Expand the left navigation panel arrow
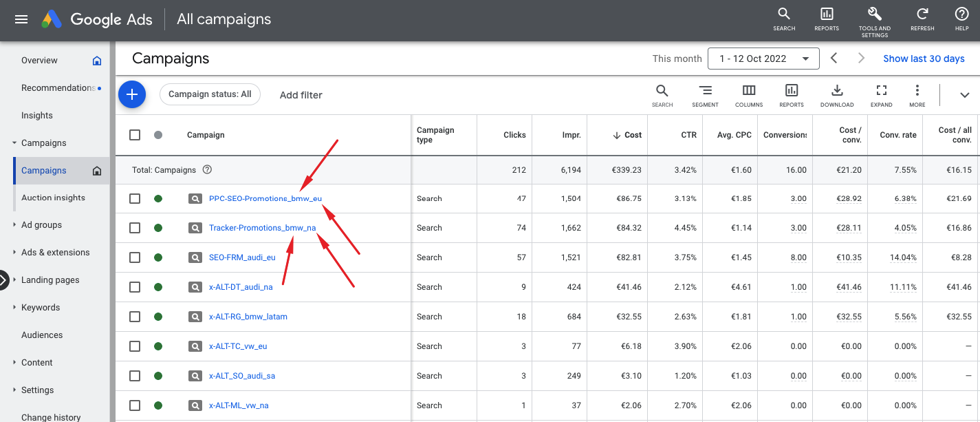Viewport: 980px width, 422px height. (x=3, y=280)
